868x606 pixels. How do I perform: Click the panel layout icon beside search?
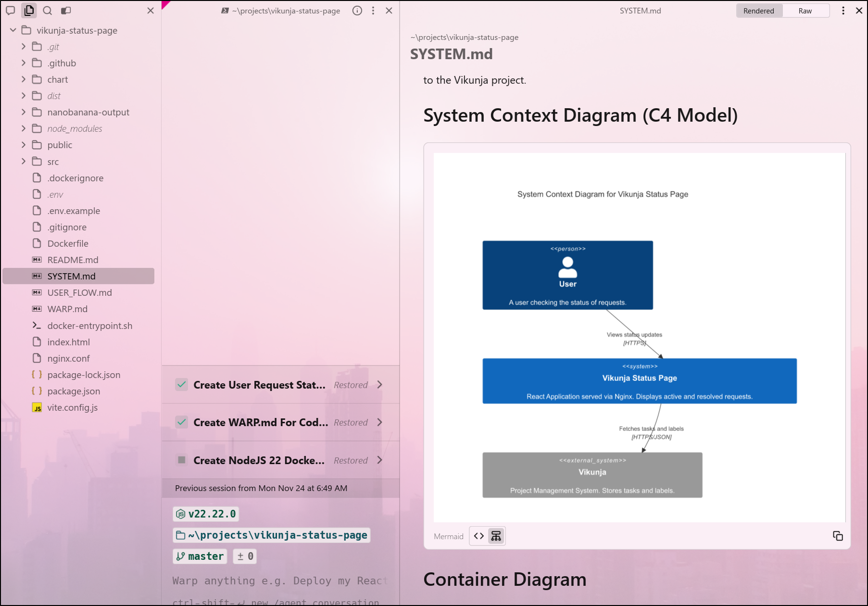(x=66, y=11)
